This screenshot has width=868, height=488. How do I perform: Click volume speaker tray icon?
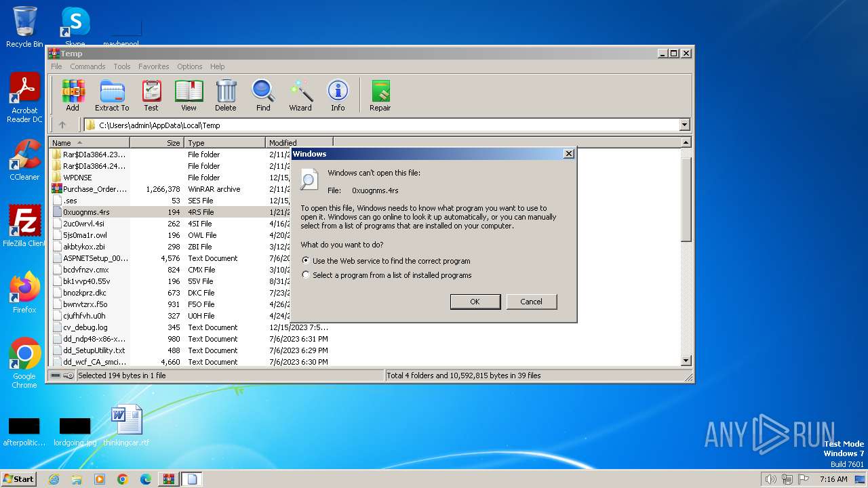point(770,479)
